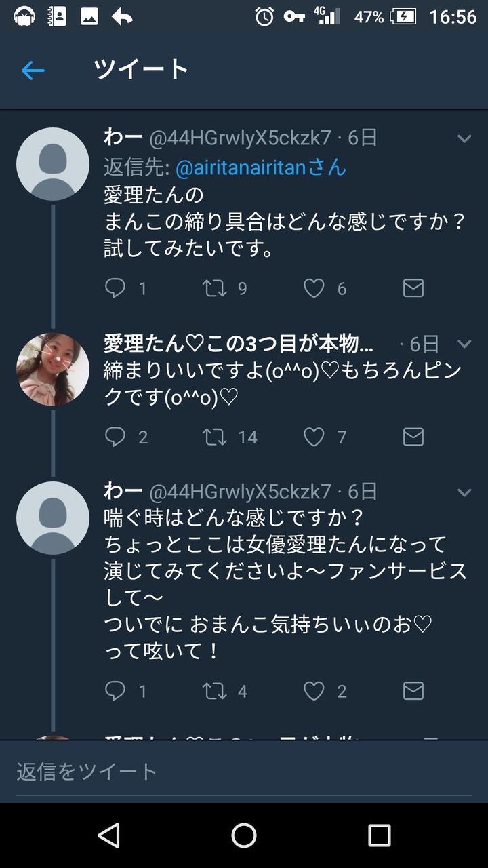Screen dimensions: 488x868
Task: Like the tweet with 2 likes
Action: click(x=314, y=691)
